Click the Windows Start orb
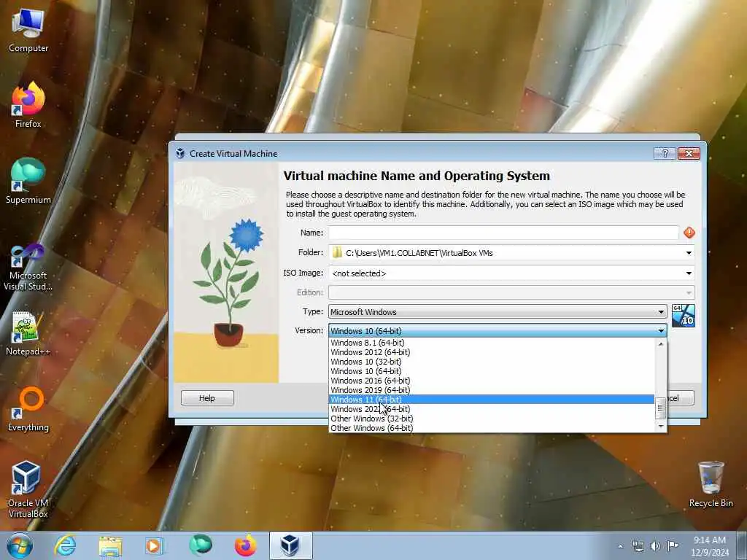The height and width of the screenshot is (560, 747). click(x=20, y=545)
